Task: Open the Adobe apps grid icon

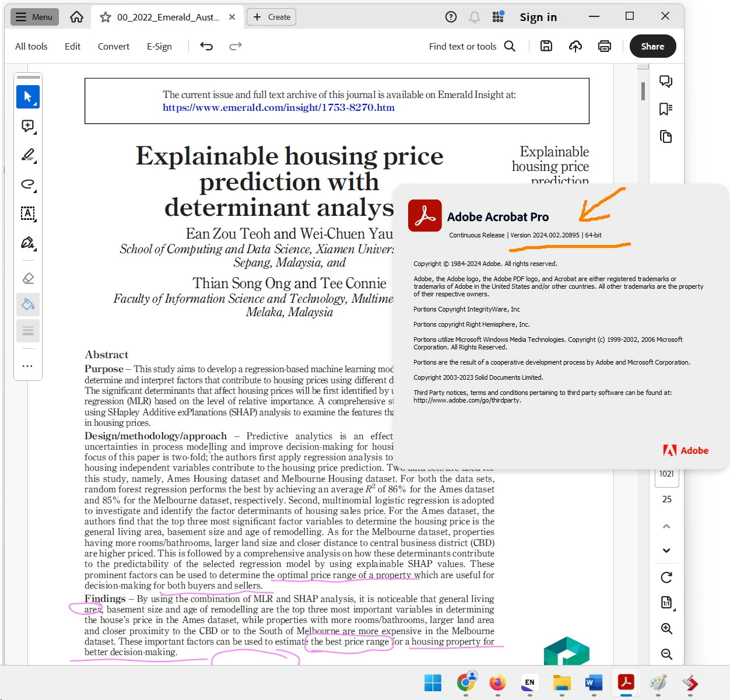Action: pos(498,17)
